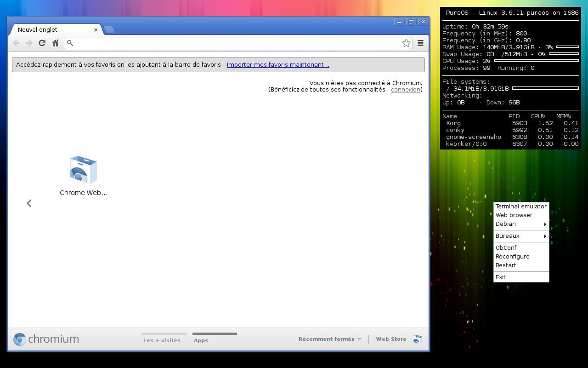Switch to the Apps section tab
588x368 pixels.
click(201, 340)
